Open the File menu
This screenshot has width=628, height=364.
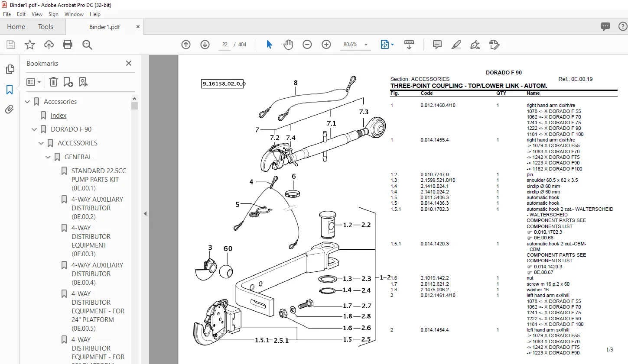[x=7, y=14]
